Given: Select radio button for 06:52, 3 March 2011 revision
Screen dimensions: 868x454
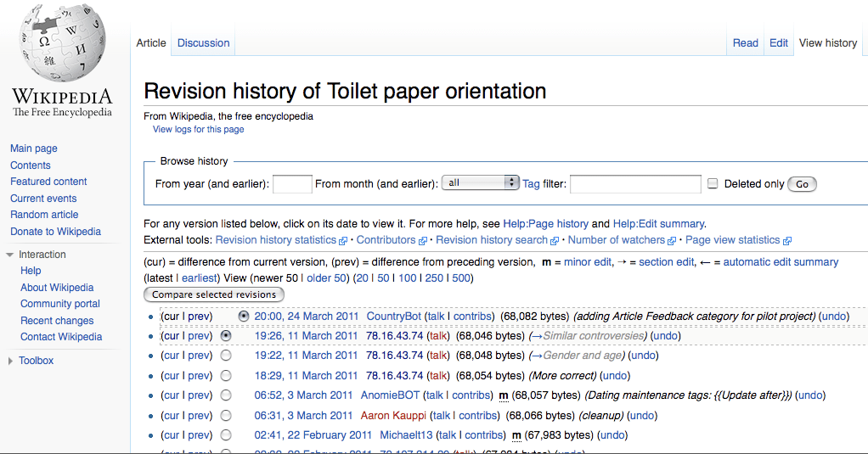Looking at the screenshot, I should [x=226, y=395].
